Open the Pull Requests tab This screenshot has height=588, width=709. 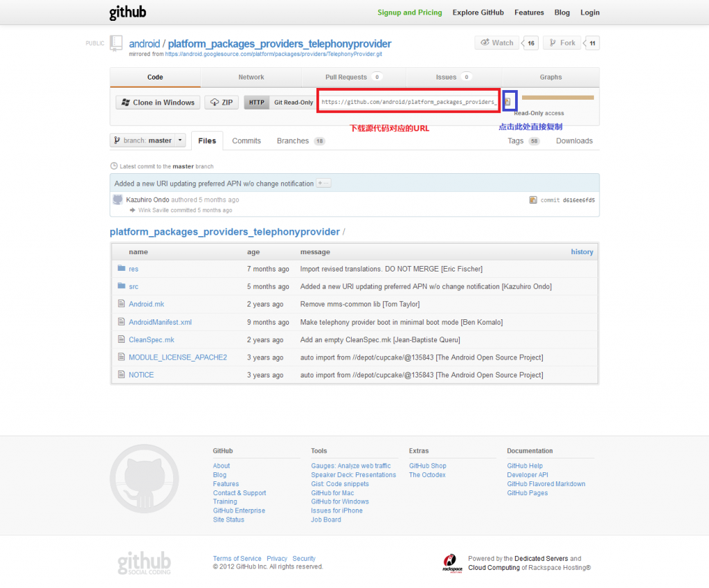pos(354,78)
